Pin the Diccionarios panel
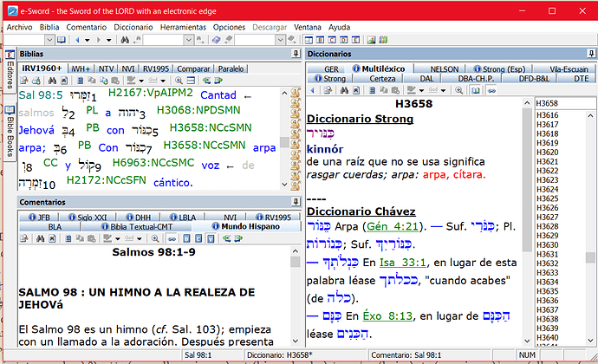The height and width of the screenshot is (364, 598). pos(591,54)
